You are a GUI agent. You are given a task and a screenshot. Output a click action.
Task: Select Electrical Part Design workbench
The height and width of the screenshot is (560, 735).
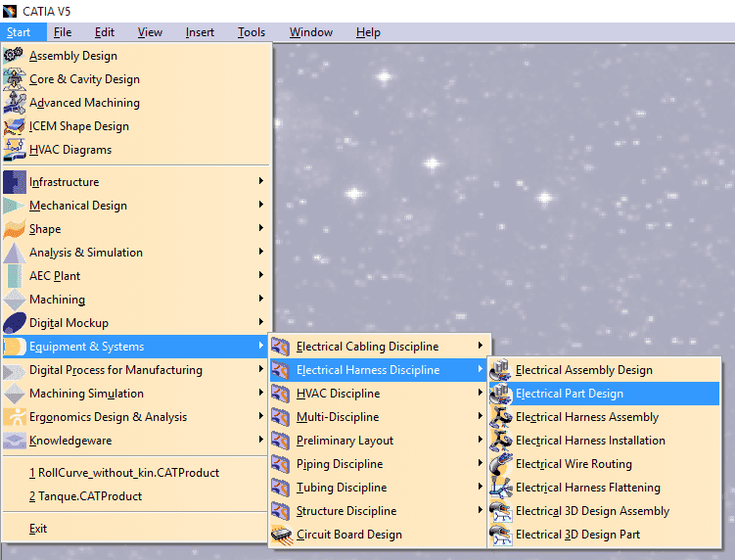pos(604,394)
